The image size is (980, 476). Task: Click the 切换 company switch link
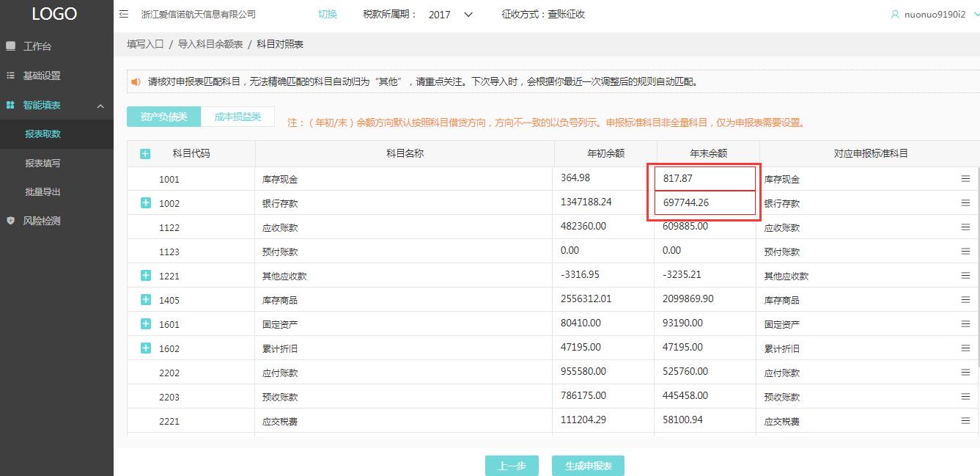[x=328, y=15]
